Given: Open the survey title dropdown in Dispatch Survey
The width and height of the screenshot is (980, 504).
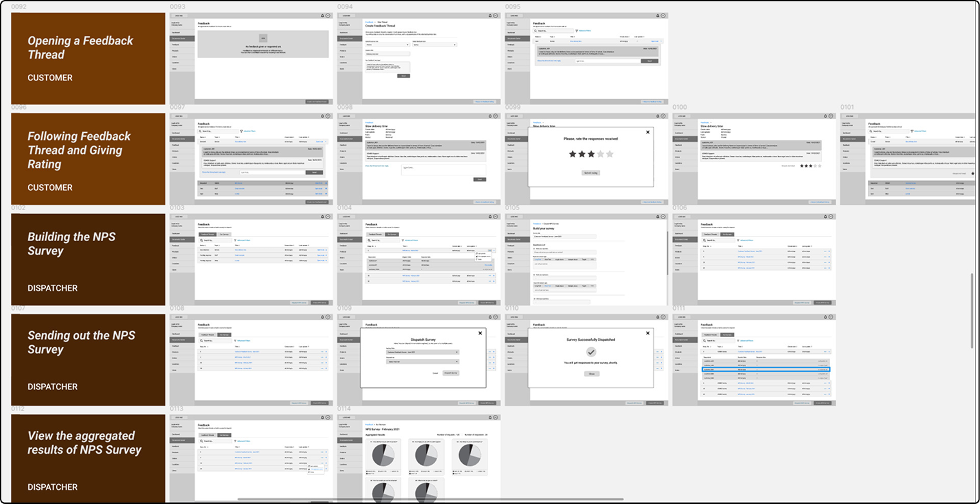Looking at the screenshot, I should (x=422, y=353).
